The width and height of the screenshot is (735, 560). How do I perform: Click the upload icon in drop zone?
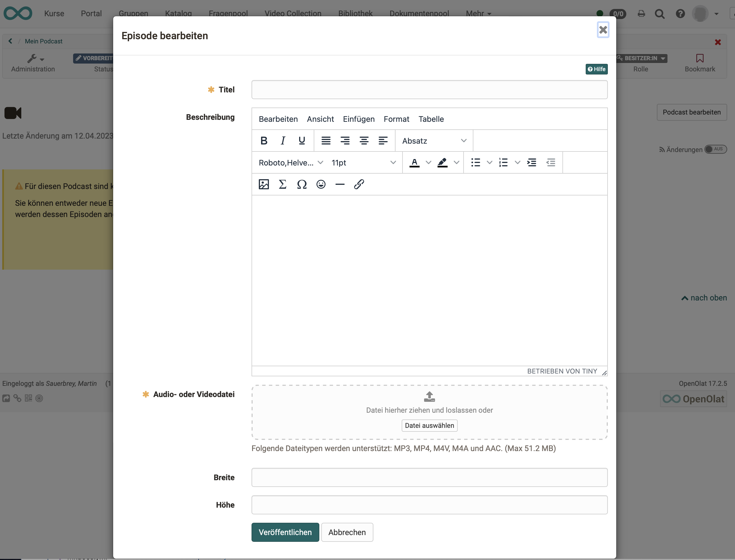coord(429,397)
